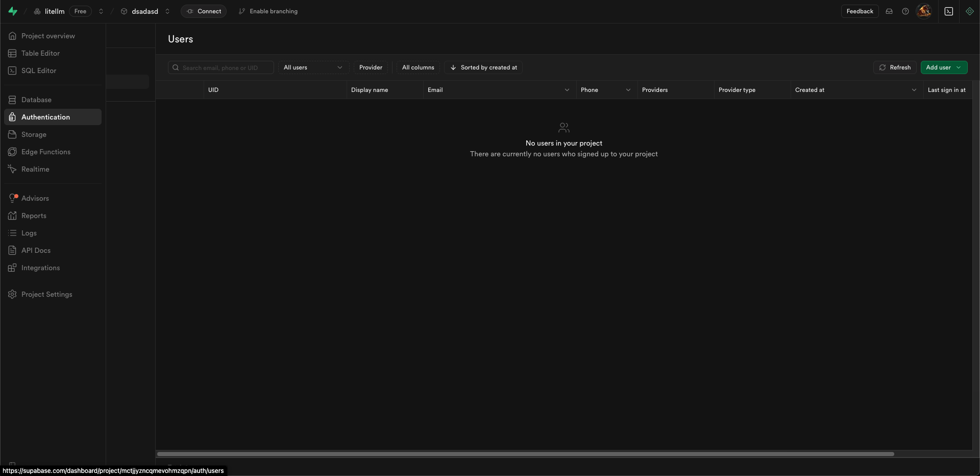Open the Email column options

[x=567, y=89]
